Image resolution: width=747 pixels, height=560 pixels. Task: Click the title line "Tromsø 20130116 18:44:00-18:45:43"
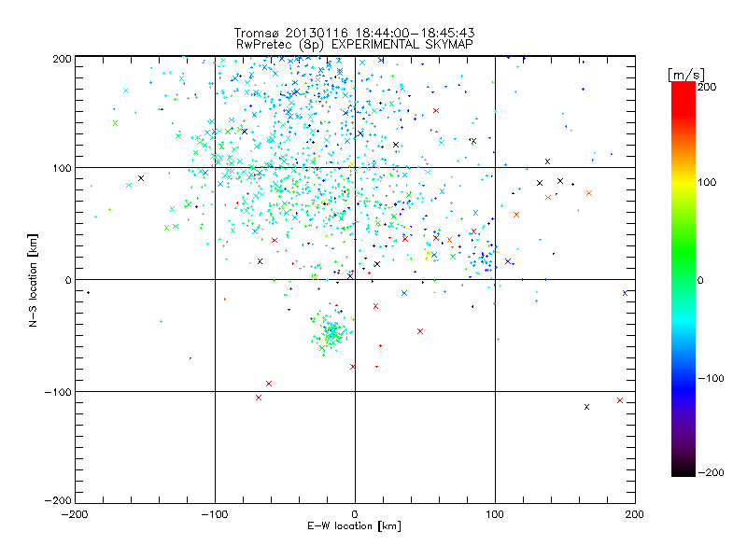coord(354,33)
